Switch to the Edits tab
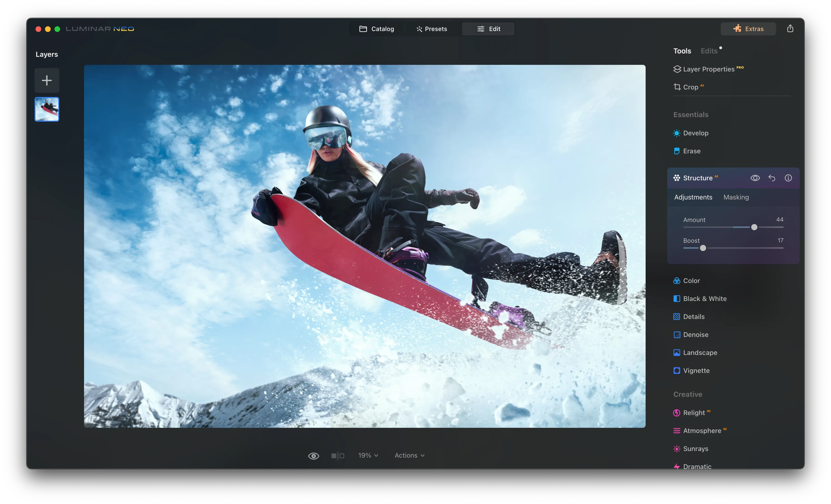Image resolution: width=831 pixels, height=504 pixels. (x=709, y=51)
